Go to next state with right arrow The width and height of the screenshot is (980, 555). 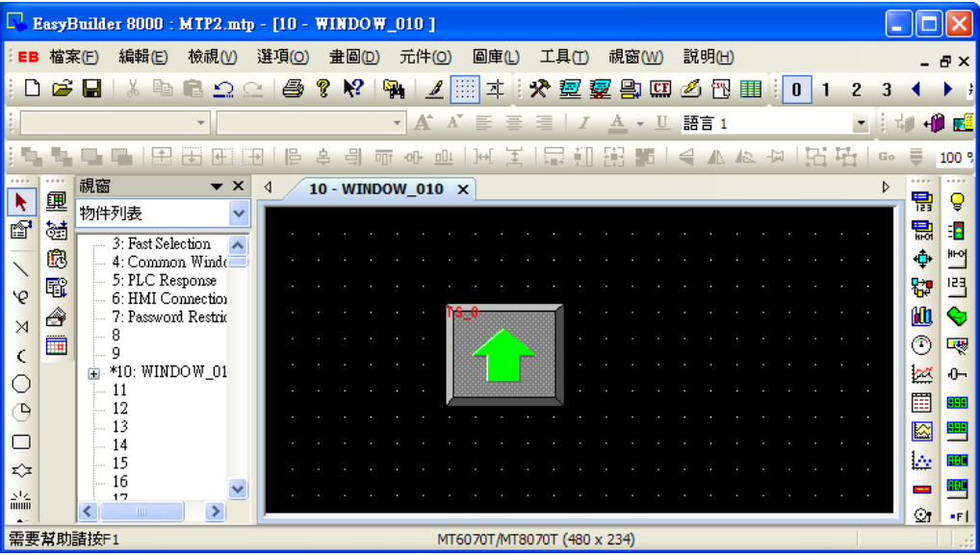tap(947, 89)
